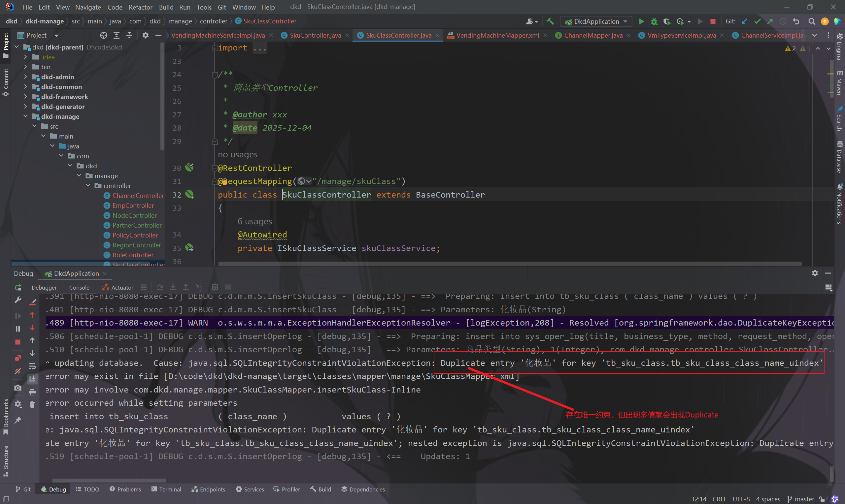Viewport: 845px width, 504px height.
Task: Click the Search Everywhere magnifier icon
Action: [812, 21]
